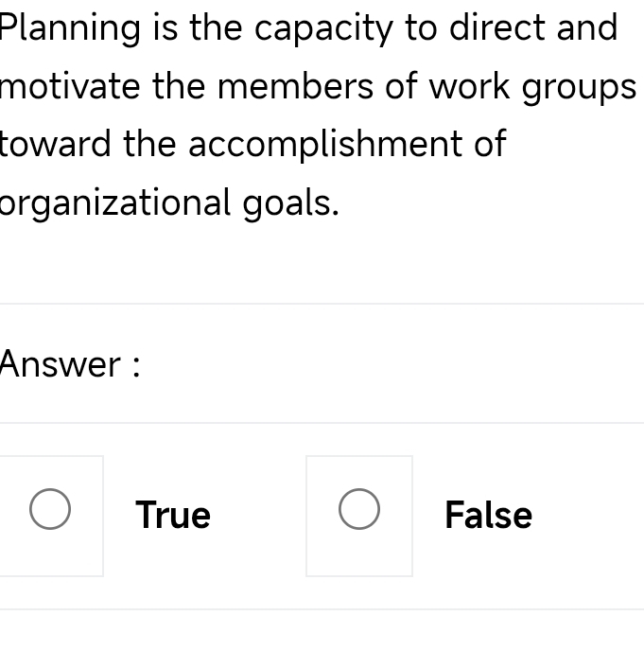This screenshot has width=644, height=668.
Task: Select the False radio button
Action: click(x=359, y=510)
